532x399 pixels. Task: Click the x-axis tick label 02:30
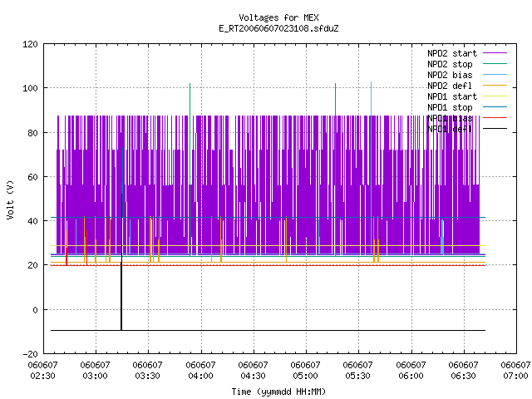[42, 376]
